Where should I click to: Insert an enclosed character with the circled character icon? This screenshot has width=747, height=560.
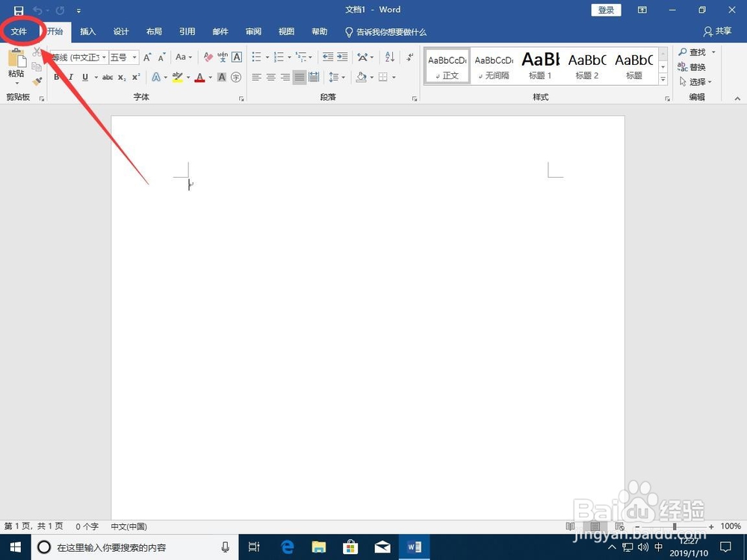236,77
